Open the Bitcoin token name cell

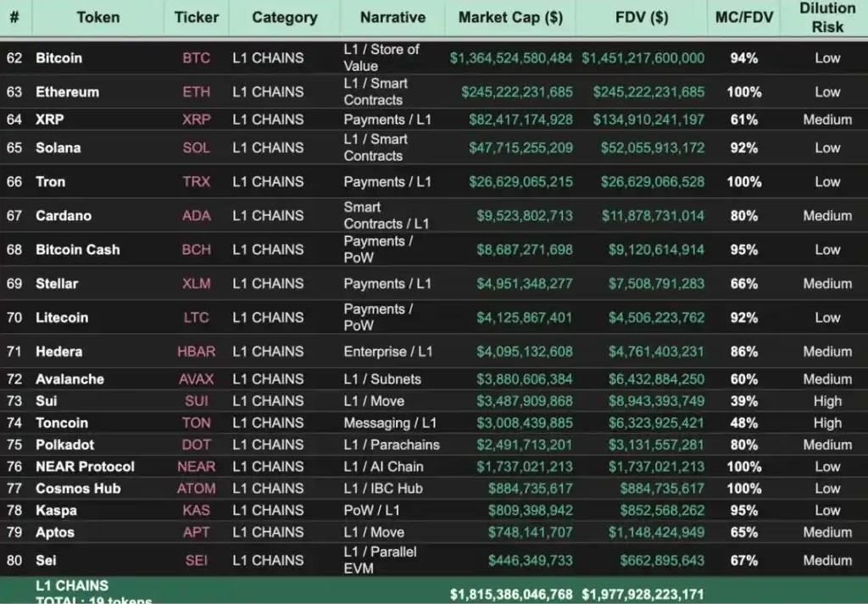coord(58,58)
